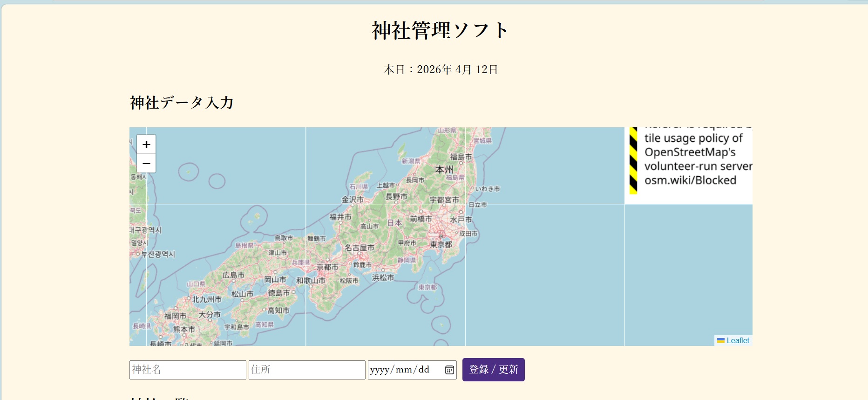Viewport: 868px width, 400px height.
Task: Focus the 住所 address field
Action: 307,370
